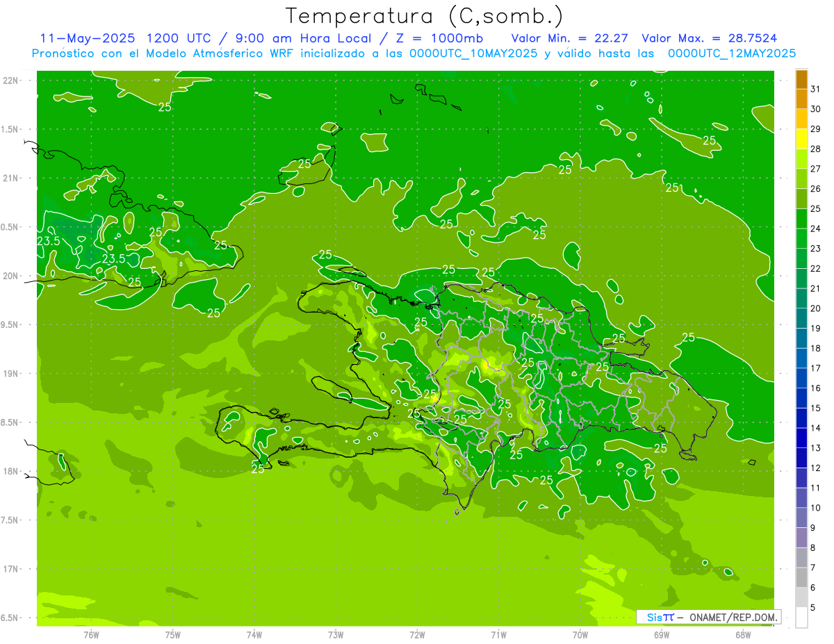Click the "21N" latitude label
This screenshot has height=644, width=834.
click(10, 178)
